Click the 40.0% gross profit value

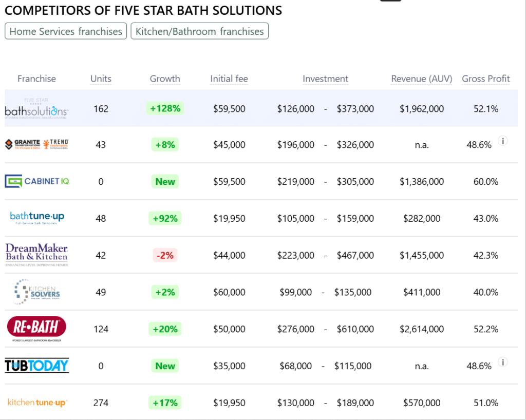pyautogui.click(x=486, y=292)
